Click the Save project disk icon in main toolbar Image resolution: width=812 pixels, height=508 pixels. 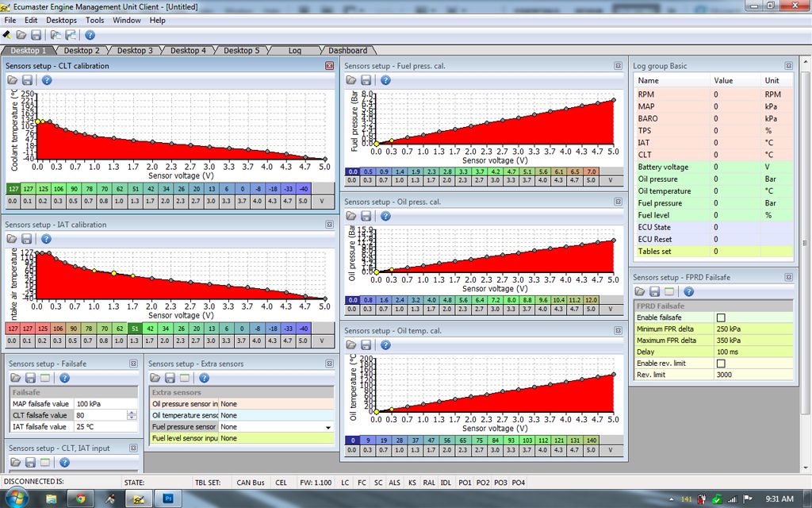(x=36, y=35)
